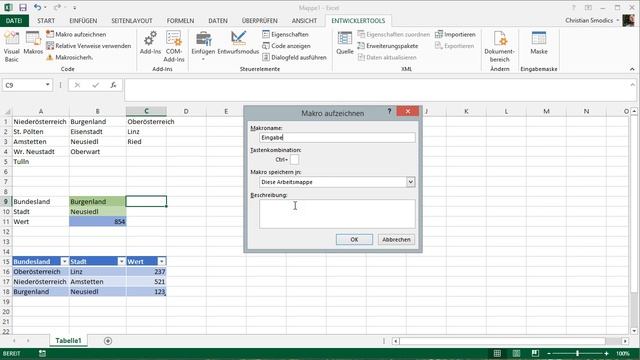Add a new sheet with plus button
Image resolution: width=640 pixels, height=360 pixels.
click(x=108, y=341)
